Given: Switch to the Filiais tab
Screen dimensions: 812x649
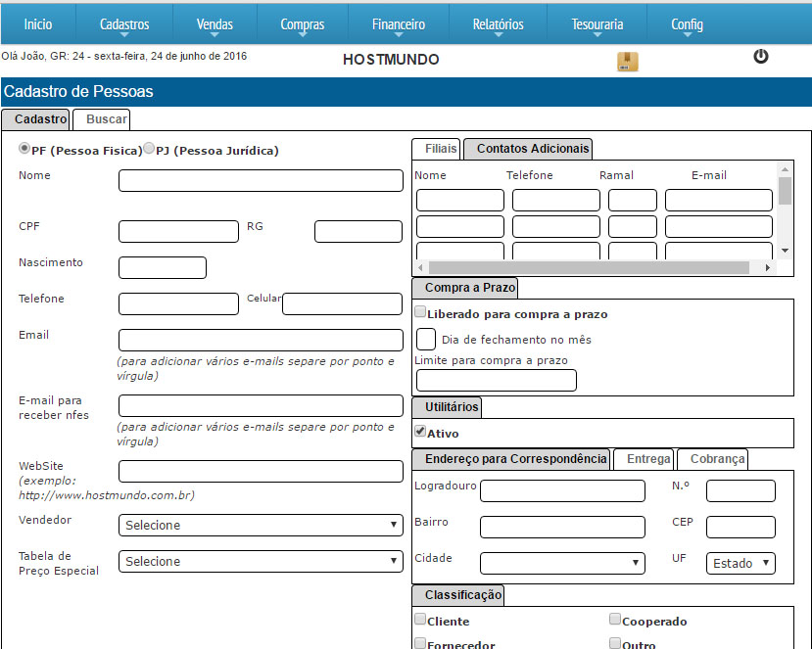Looking at the screenshot, I should (x=441, y=149).
